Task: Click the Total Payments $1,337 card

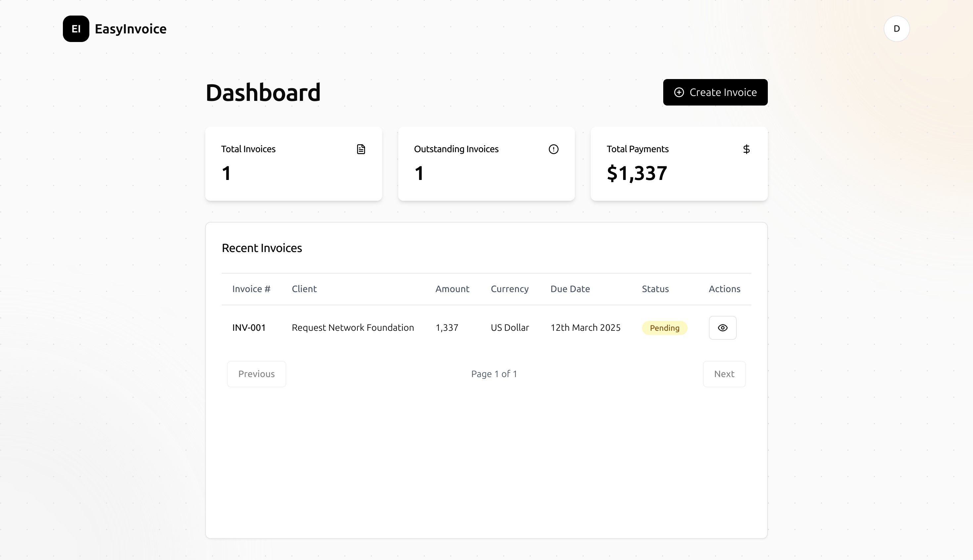Action: coord(679,164)
